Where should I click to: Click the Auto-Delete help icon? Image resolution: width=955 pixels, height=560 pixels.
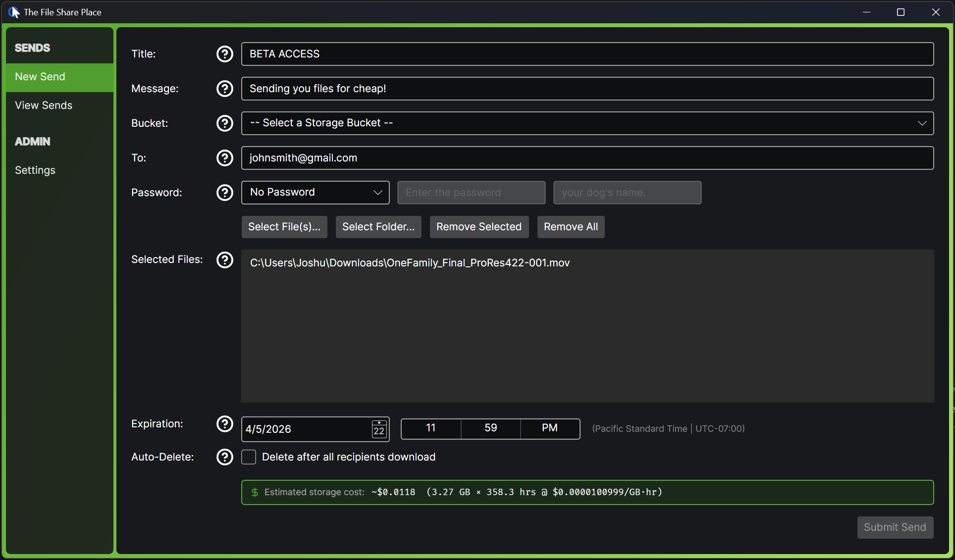(x=225, y=457)
